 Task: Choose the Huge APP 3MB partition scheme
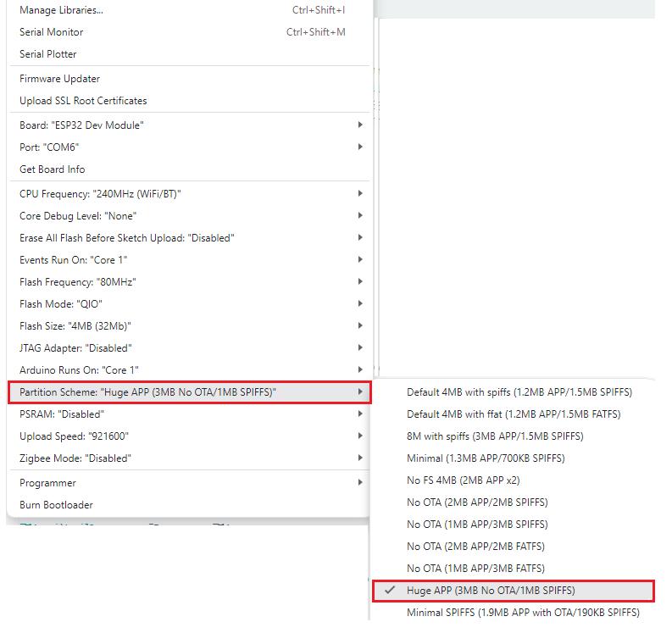514,590
